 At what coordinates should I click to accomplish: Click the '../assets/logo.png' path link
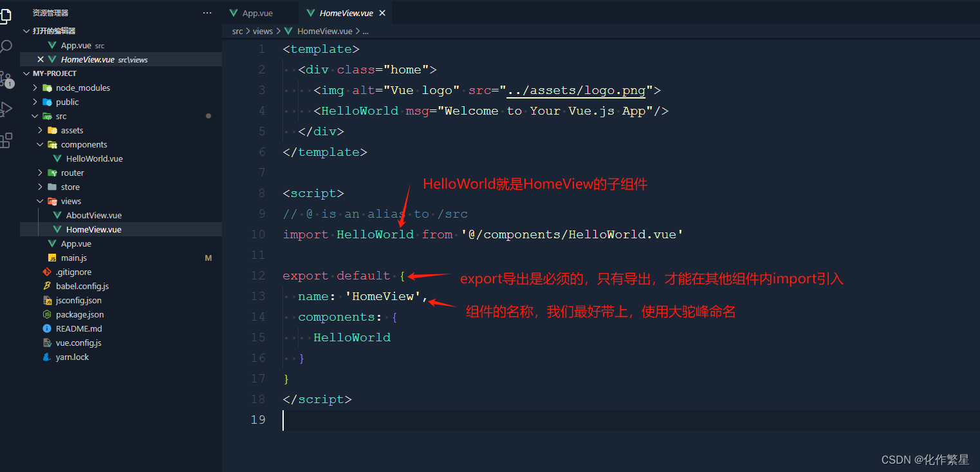[576, 90]
